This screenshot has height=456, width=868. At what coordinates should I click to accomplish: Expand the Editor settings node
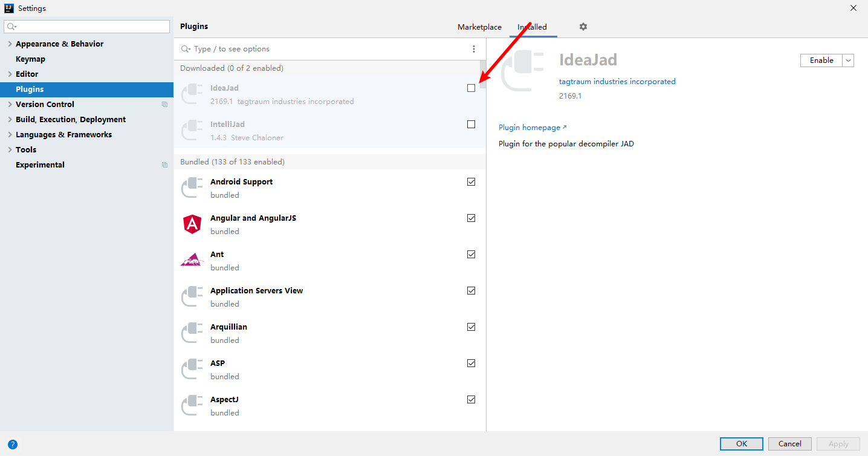[10, 74]
